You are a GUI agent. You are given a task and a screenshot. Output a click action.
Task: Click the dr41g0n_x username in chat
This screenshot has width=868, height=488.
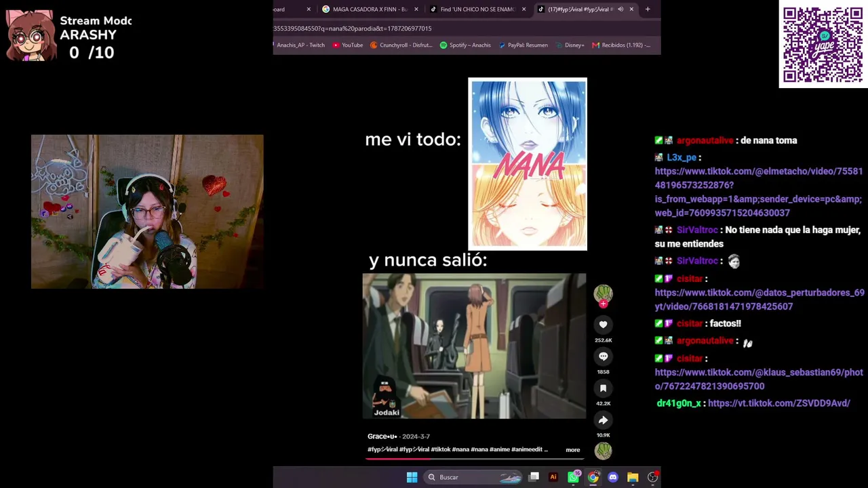click(679, 403)
